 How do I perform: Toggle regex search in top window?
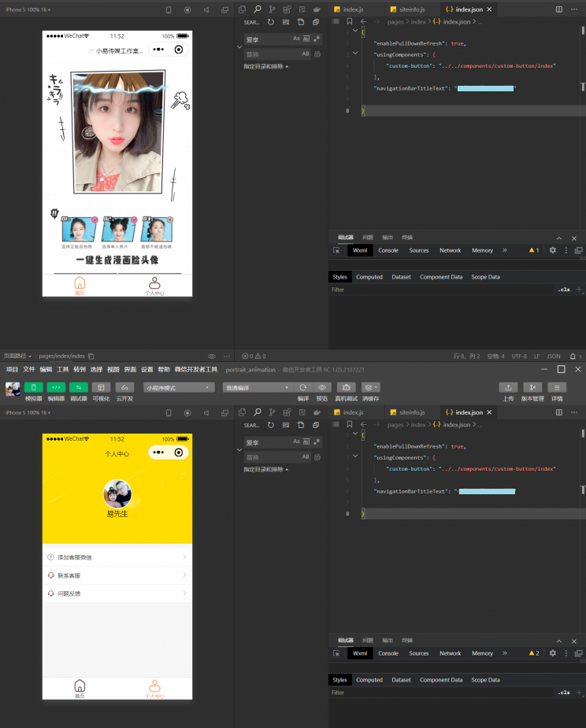point(317,39)
